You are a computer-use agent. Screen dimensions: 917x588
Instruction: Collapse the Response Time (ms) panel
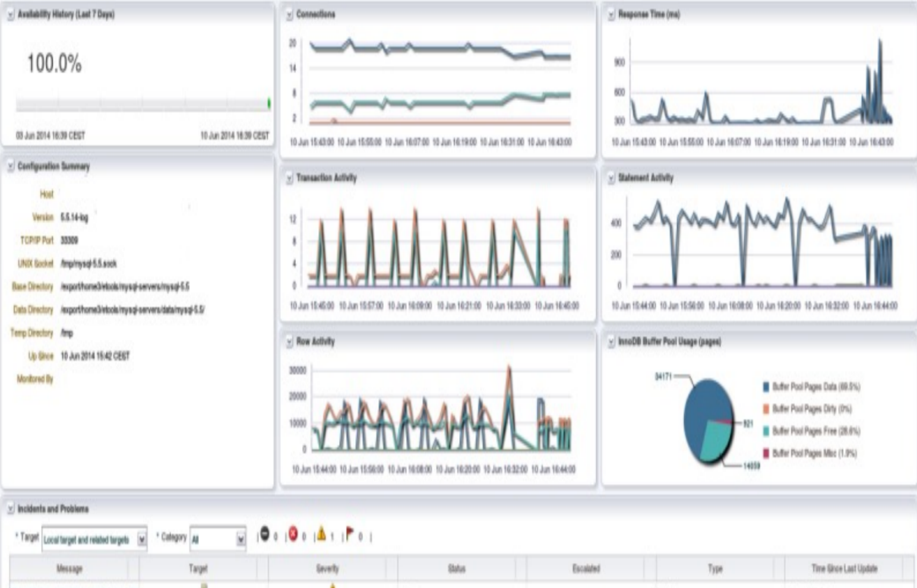[611, 15]
